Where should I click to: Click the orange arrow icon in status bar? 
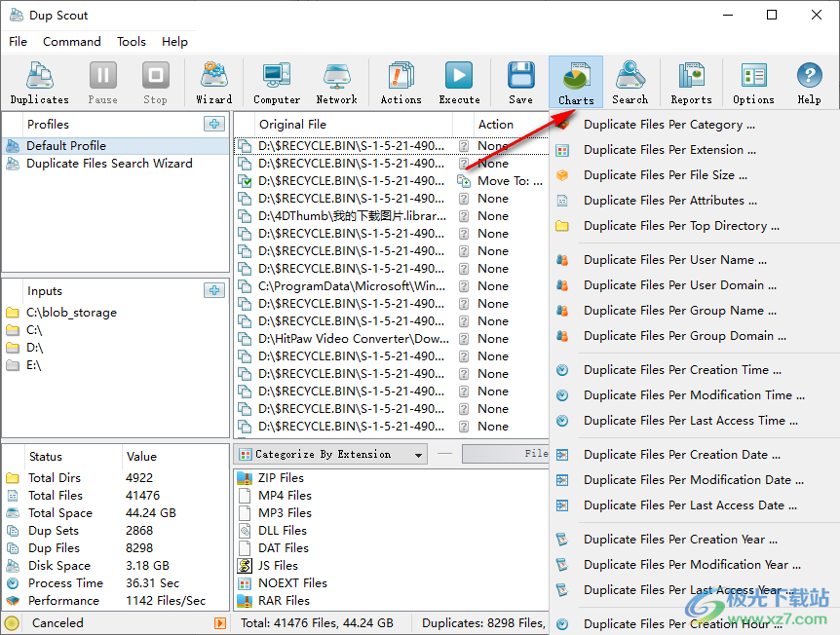tap(219, 622)
